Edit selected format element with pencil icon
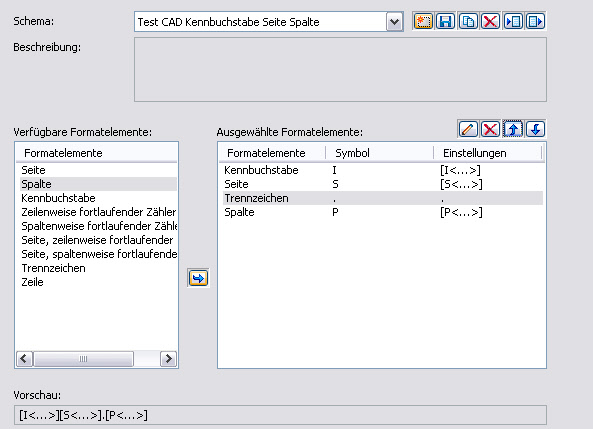593x429 pixels. click(x=468, y=129)
